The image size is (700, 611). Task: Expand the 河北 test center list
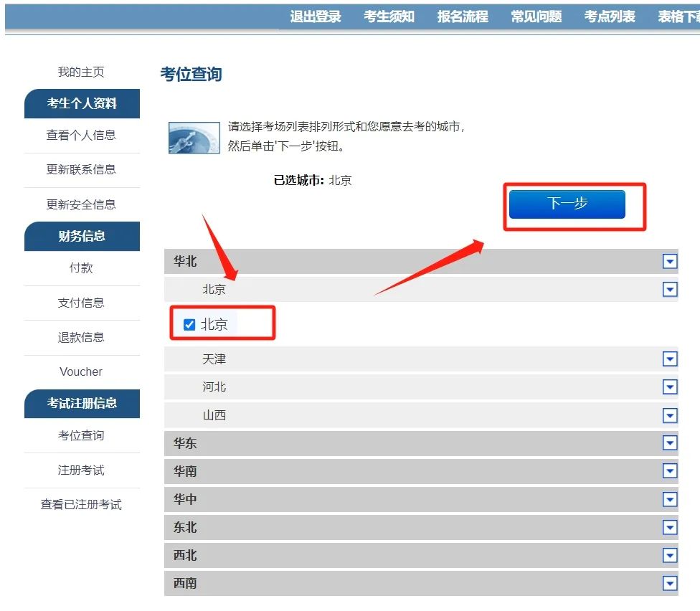tap(669, 387)
